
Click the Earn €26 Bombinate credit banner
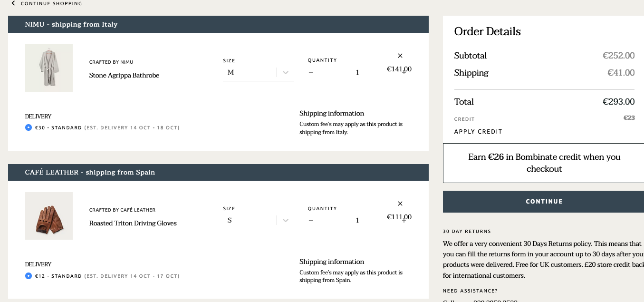click(x=544, y=163)
